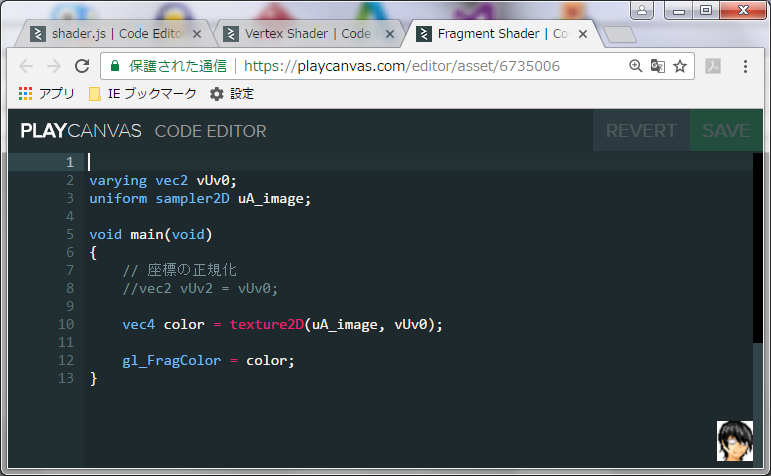Open the アプリ apps grid shortcut
Screen dimensions: 771x476
click(x=46, y=93)
